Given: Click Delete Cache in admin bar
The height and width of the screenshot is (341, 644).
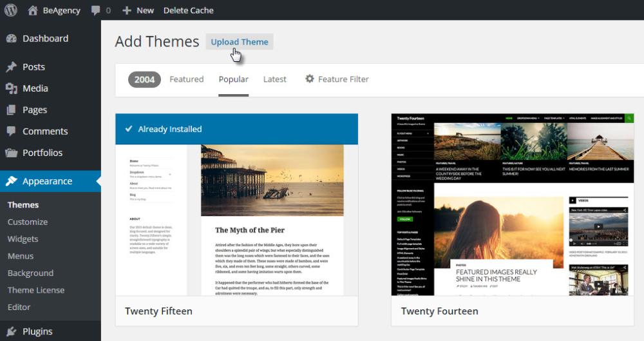Looking at the screenshot, I should (189, 11).
